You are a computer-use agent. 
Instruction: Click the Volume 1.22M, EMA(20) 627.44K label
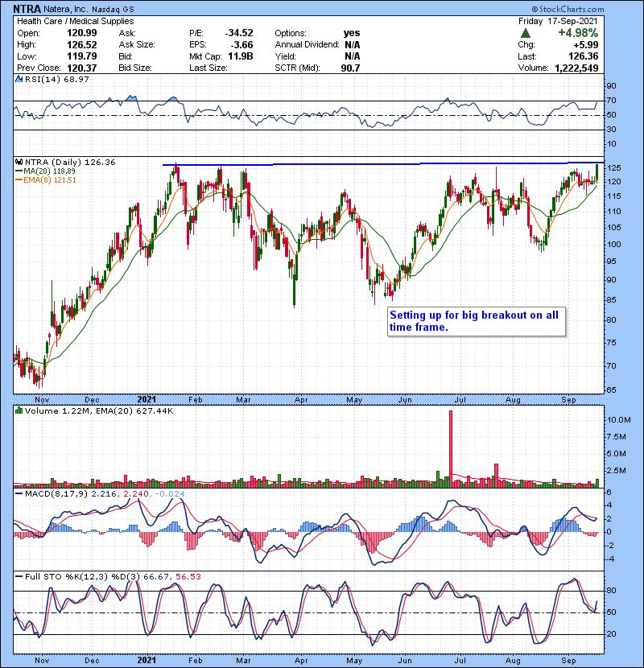point(99,411)
